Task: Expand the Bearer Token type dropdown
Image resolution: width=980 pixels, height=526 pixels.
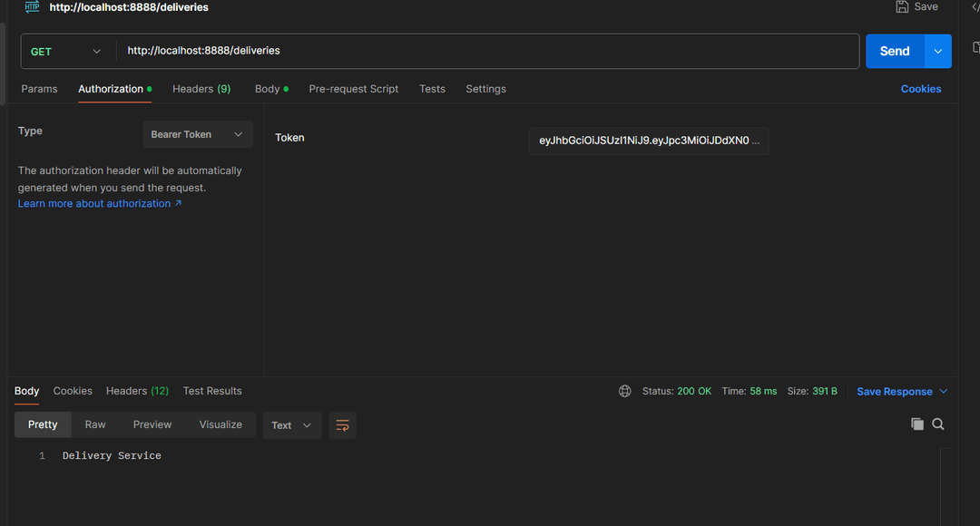Action: pyautogui.click(x=197, y=134)
